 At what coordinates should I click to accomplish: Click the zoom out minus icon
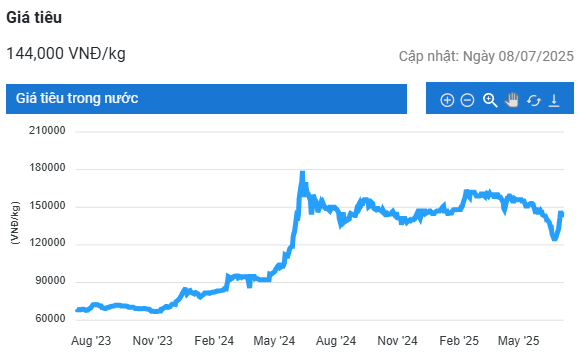point(467,100)
